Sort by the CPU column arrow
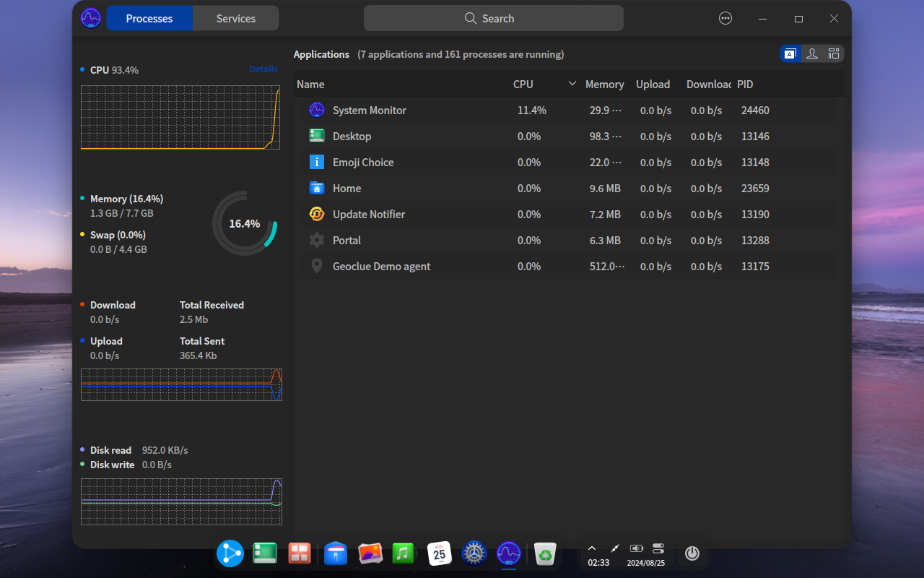The width and height of the screenshot is (924, 578). pyautogui.click(x=572, y=84)
